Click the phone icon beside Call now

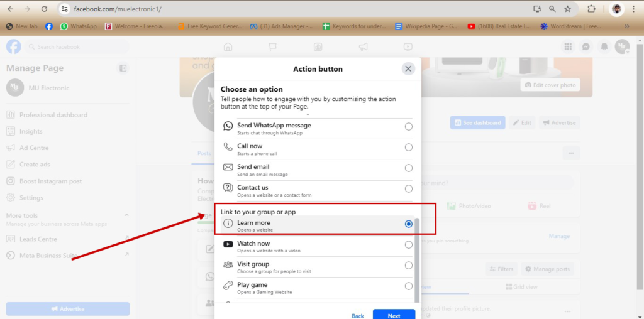(228, 147)
